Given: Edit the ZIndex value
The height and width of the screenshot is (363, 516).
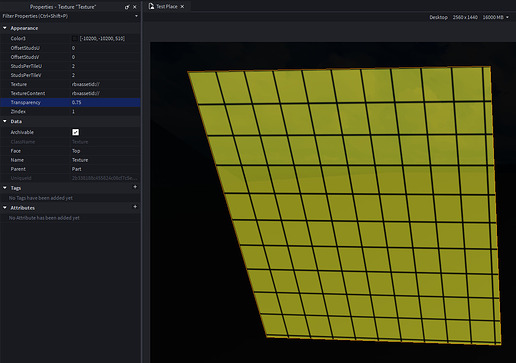Looking at the screenshot, I should coord(73,111).
